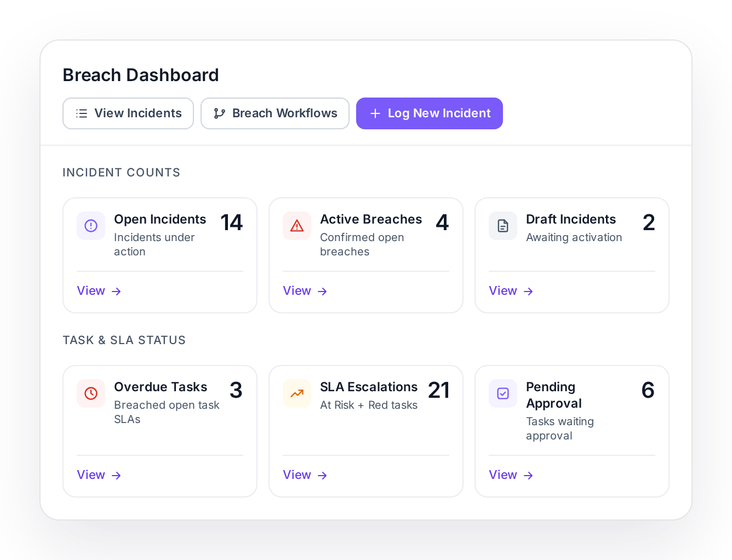Click the arrow next to Overdue Tasks View
732x560 pixels.
[x=116, y=476]
